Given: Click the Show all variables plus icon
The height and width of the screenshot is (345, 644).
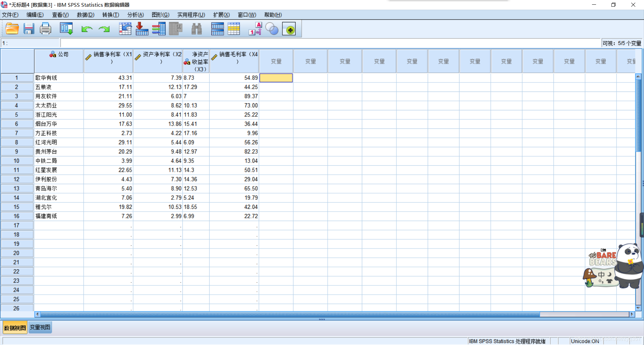Looking at the screenshot, I should [289, 29].
